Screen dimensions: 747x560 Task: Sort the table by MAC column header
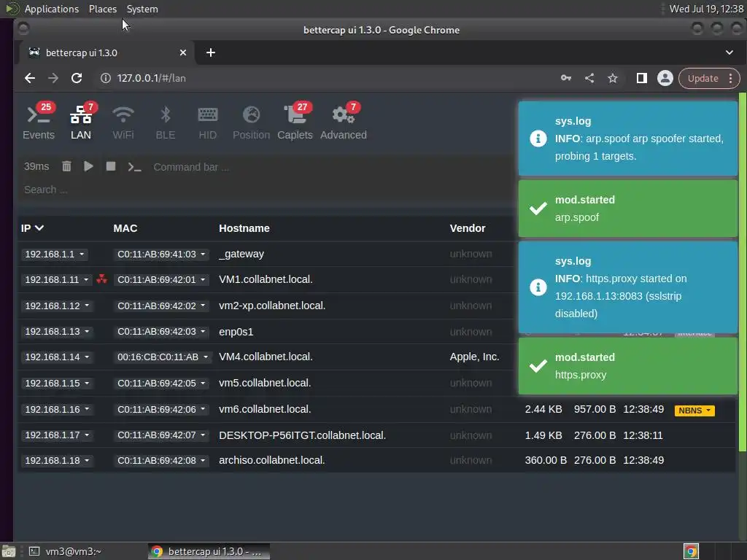click(x=125, y=228)
